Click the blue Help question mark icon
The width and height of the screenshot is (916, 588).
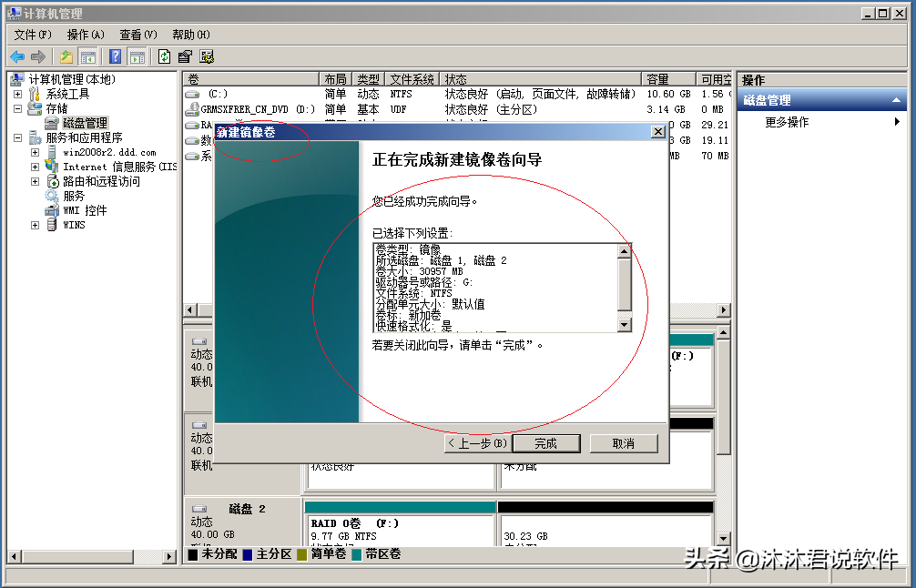click(x=116, y=56)
